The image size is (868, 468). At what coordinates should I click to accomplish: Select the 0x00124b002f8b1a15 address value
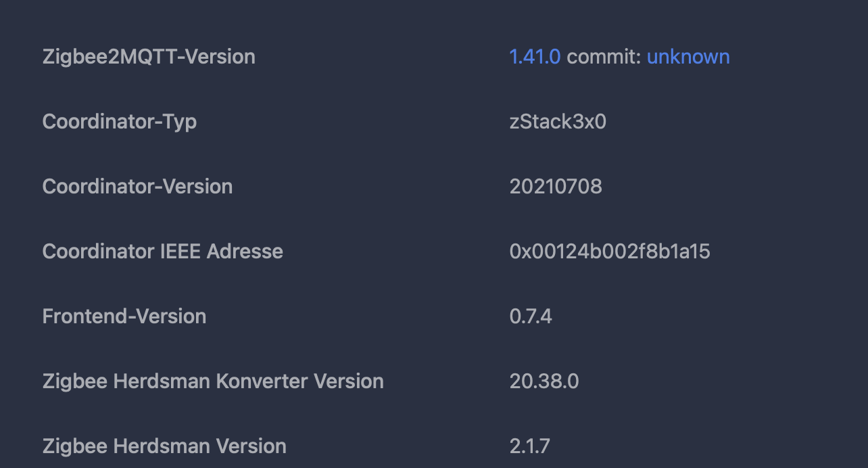[x=610, y=252]
